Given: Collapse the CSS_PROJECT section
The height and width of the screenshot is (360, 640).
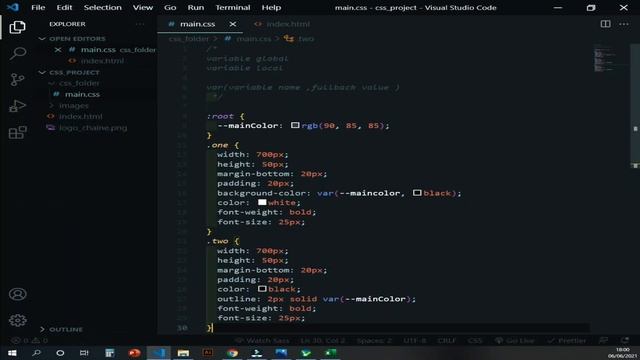Looking at the screenshot, I should pos(69,73).
